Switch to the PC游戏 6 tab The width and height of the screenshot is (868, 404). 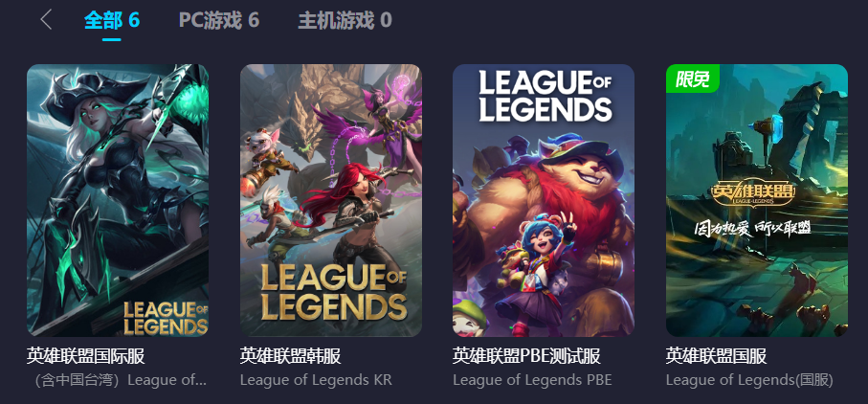[x=218, y=20]
